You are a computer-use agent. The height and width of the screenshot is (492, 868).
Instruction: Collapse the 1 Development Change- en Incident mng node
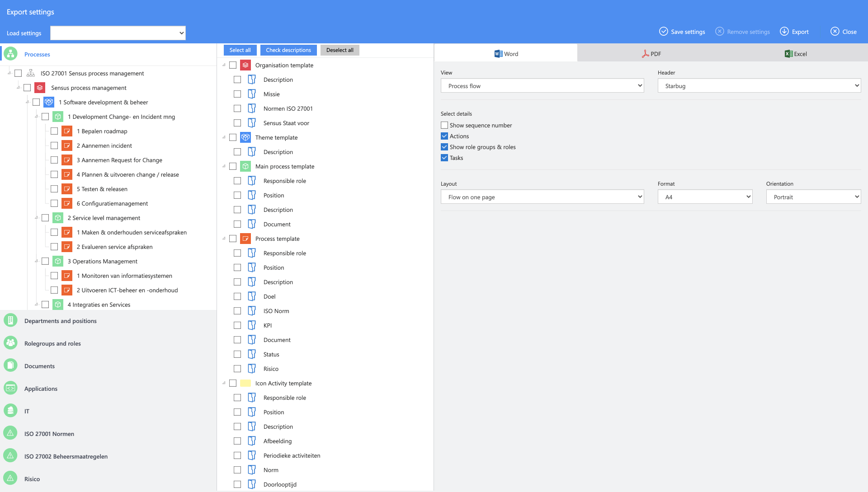pyautogui.click(x=36, y=117)
